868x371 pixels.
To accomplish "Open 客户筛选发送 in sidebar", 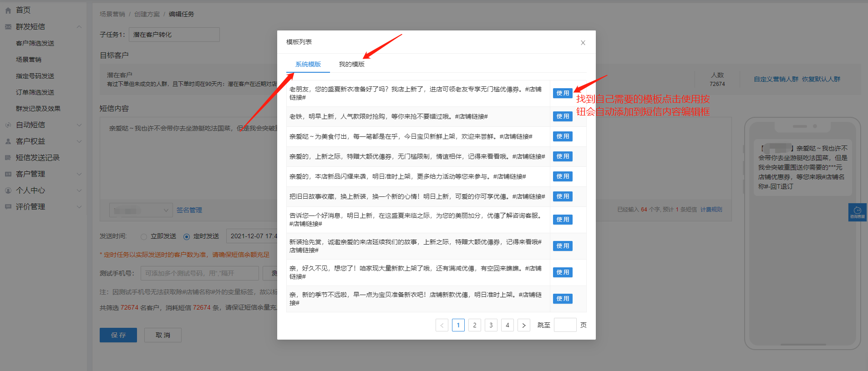I will [35, 43].
